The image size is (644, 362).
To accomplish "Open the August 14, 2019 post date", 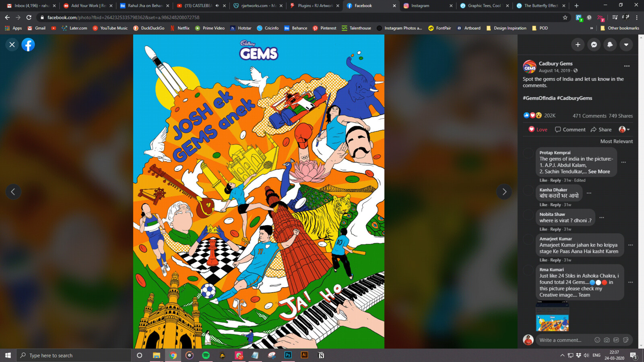I will [554, 70].
